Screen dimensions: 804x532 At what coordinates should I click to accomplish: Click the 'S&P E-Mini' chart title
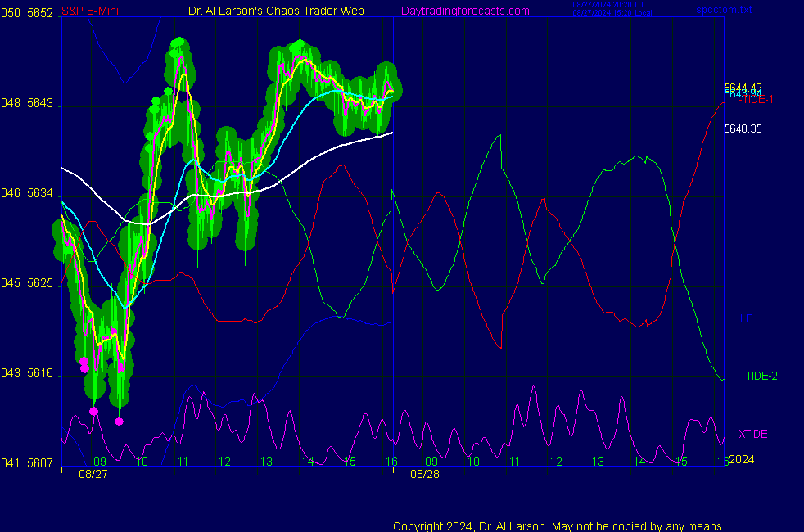tap(90, 11)
